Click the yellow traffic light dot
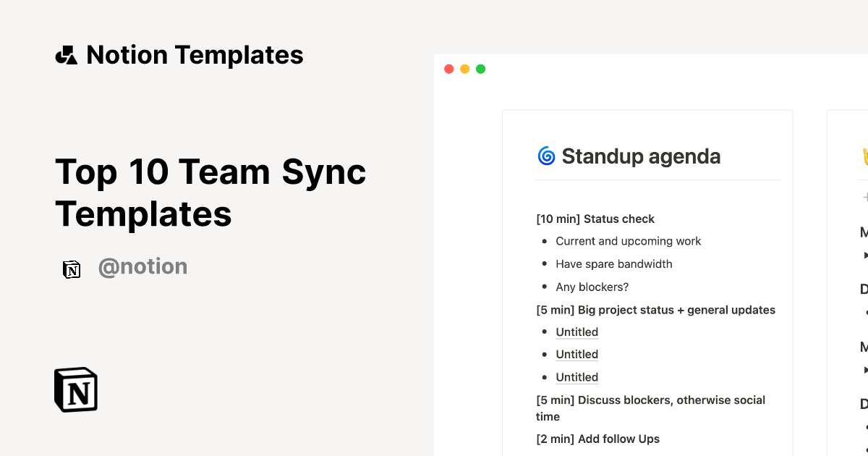Viewport: 868px width, 456px height. pyautogui.click(x=464, y=68)
